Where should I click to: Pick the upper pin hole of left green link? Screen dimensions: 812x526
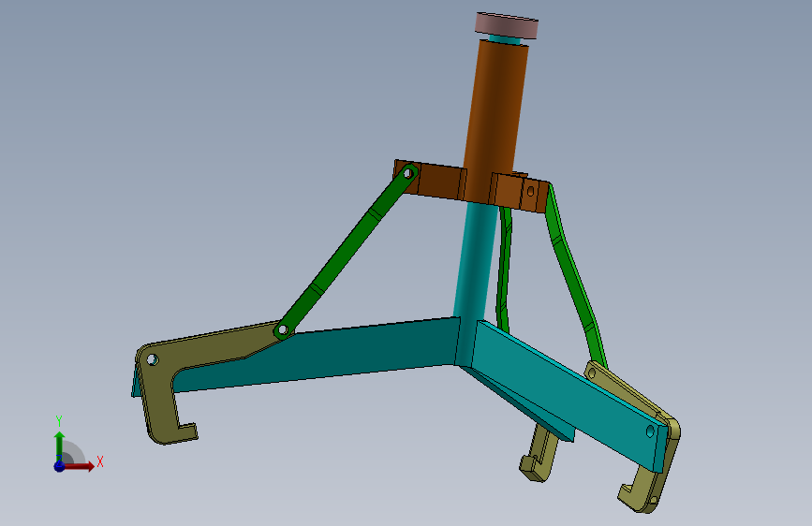[408, 173]
